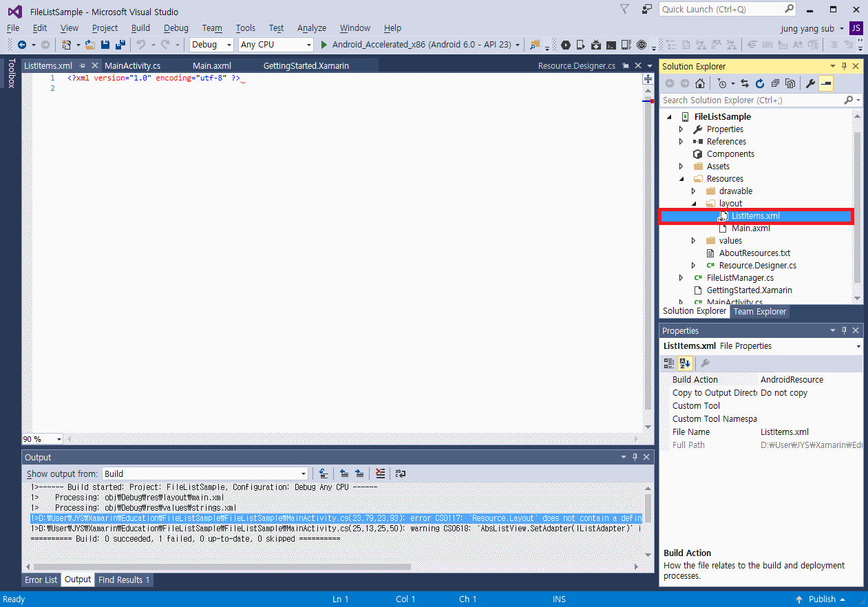The width and height of the screenshot is (868, 607).
Task: Select Main.axml in the layout folder
Action: [x=751, y=228]
